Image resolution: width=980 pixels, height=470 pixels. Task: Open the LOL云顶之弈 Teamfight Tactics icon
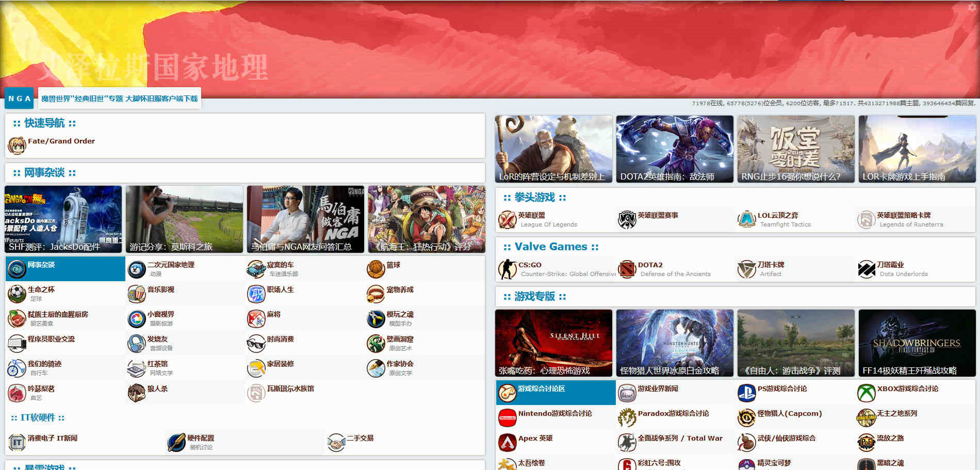(747, 220)
